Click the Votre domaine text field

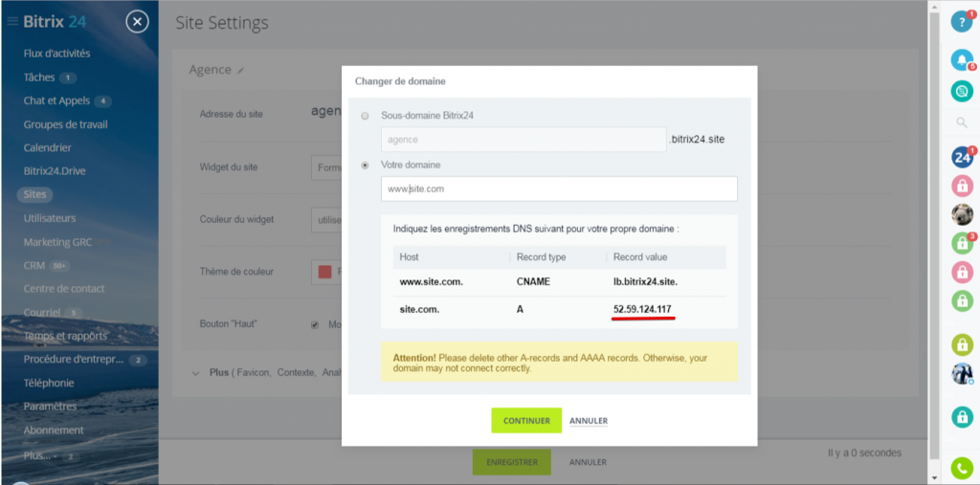point(559,188)
